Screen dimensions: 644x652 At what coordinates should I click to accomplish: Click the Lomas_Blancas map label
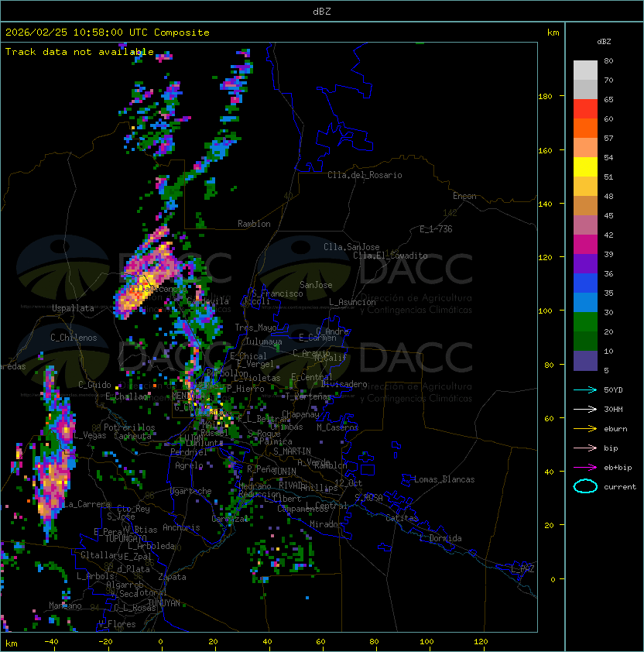pos(444,479)
